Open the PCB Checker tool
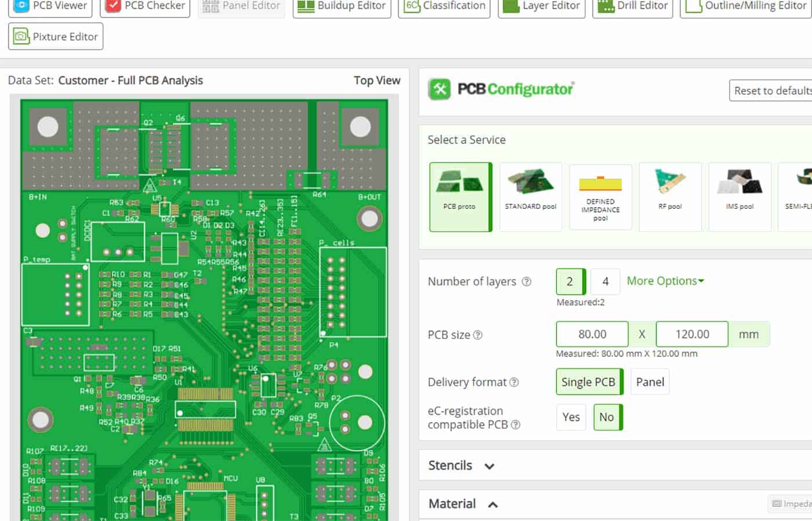 tap(145, 6)
